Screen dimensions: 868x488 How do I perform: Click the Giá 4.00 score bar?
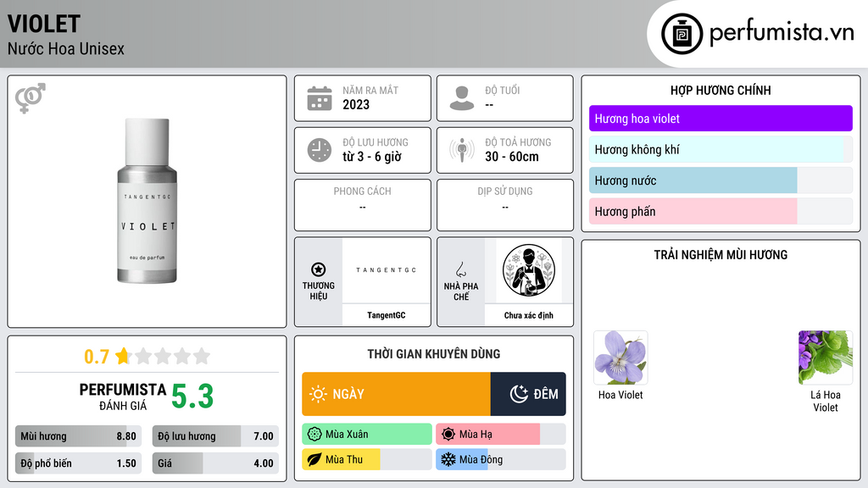[216, 463]
